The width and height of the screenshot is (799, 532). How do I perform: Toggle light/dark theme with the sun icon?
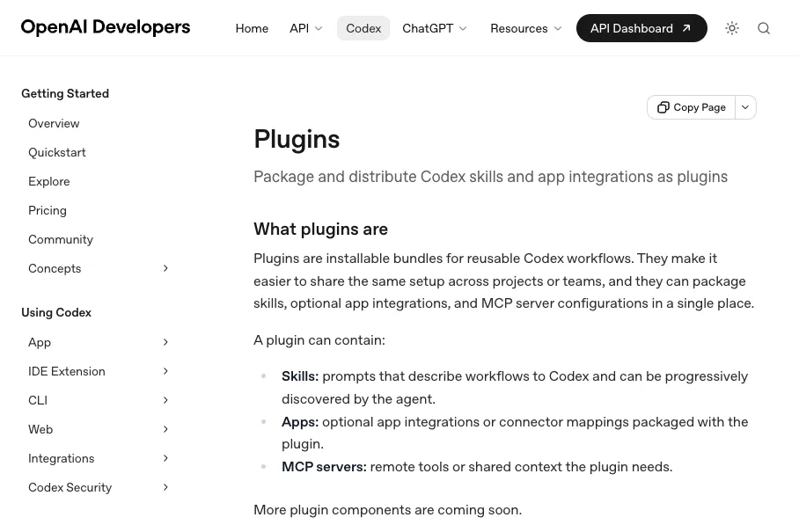coord(732,27)
